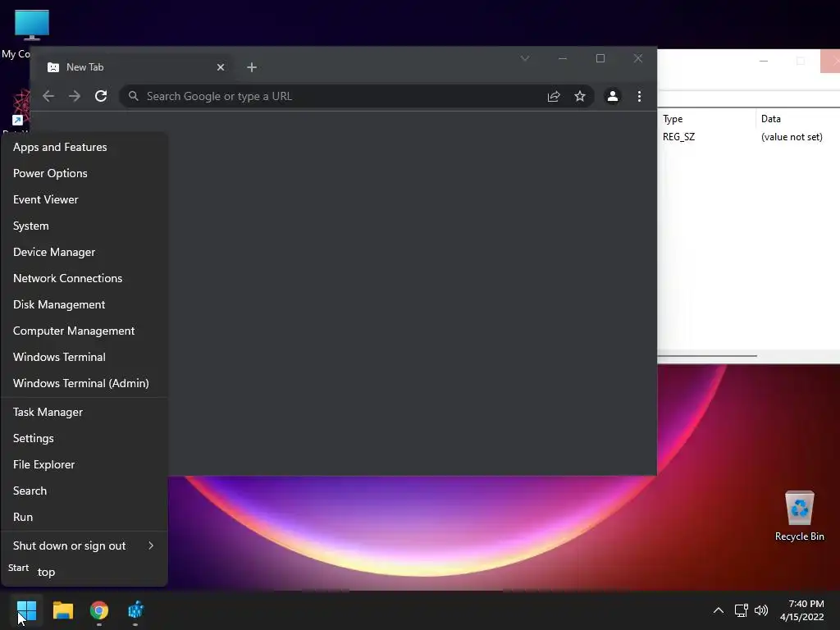This screenshot has width=840, height=630.
Task: Launch Event Viewer from the menu
Action: pos(84,199)
